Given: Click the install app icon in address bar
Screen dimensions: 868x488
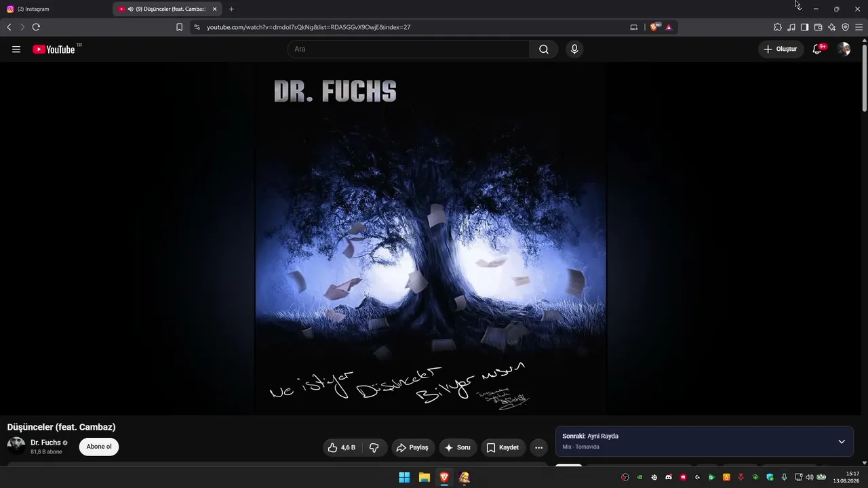Looking at the screenshot, I should pos(634,27).
